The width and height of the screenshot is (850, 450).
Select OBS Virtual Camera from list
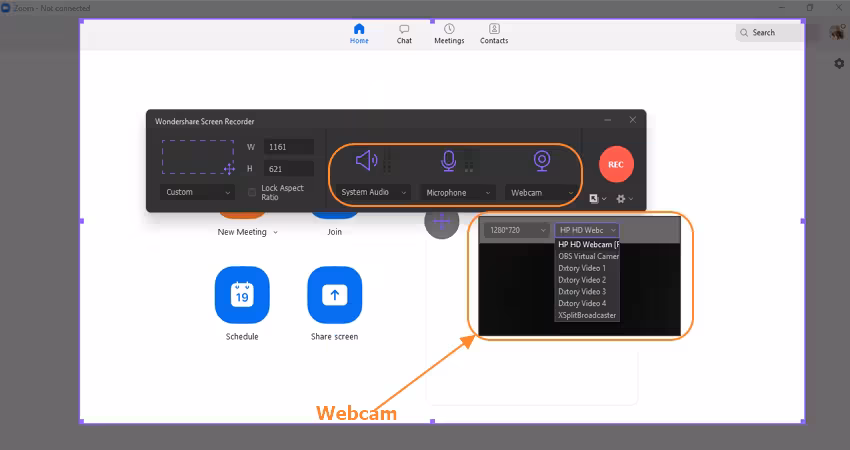click(587, 256)
